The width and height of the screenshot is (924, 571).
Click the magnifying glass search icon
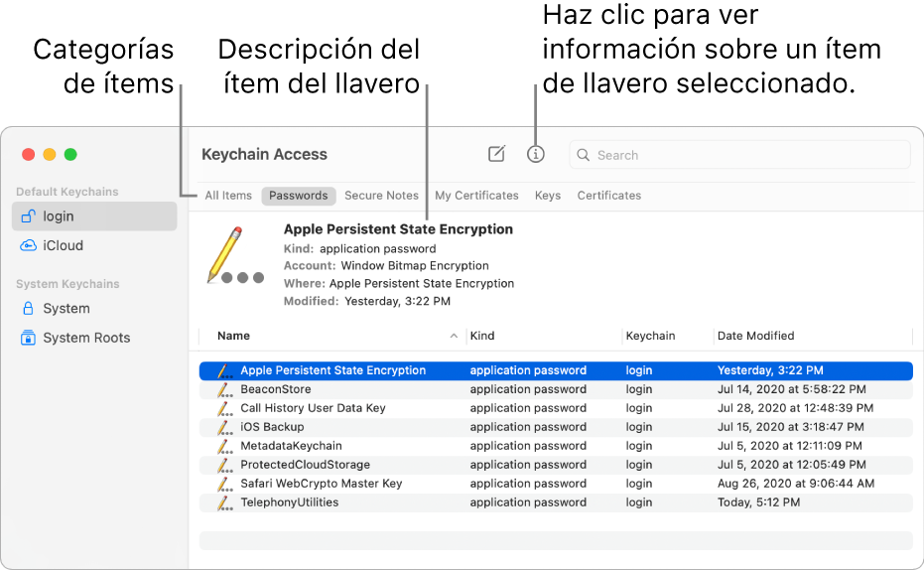coord(583,155)
